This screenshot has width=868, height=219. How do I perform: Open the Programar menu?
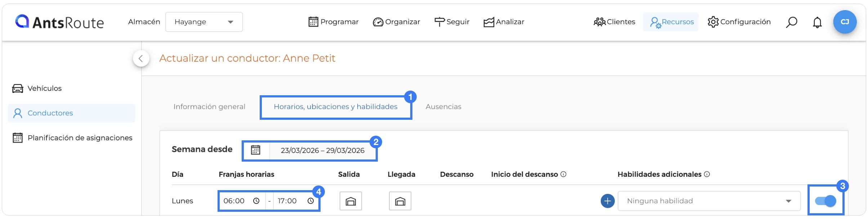pos(334,22)
